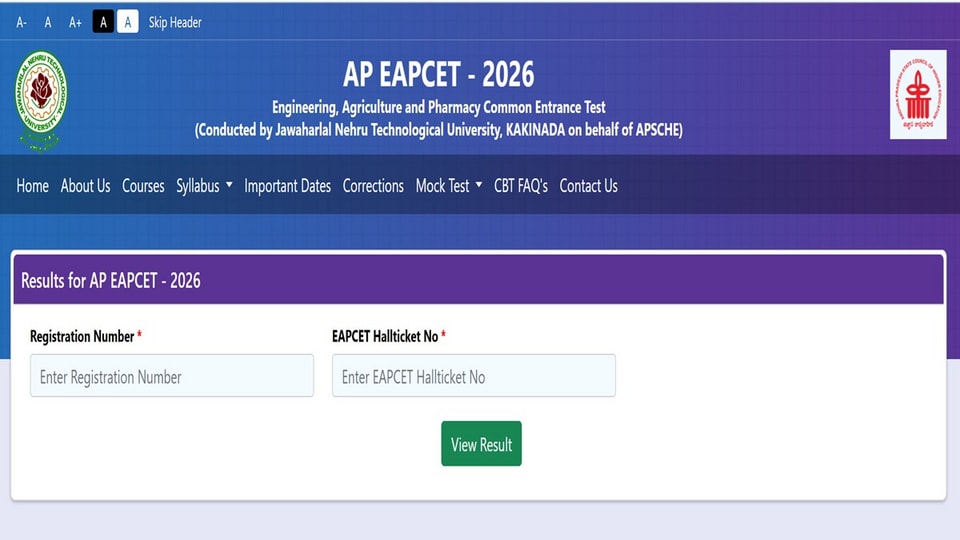Viewport: 960px width, 540px height.
Task: Click the green View Result button
Action: click(481, 443)
